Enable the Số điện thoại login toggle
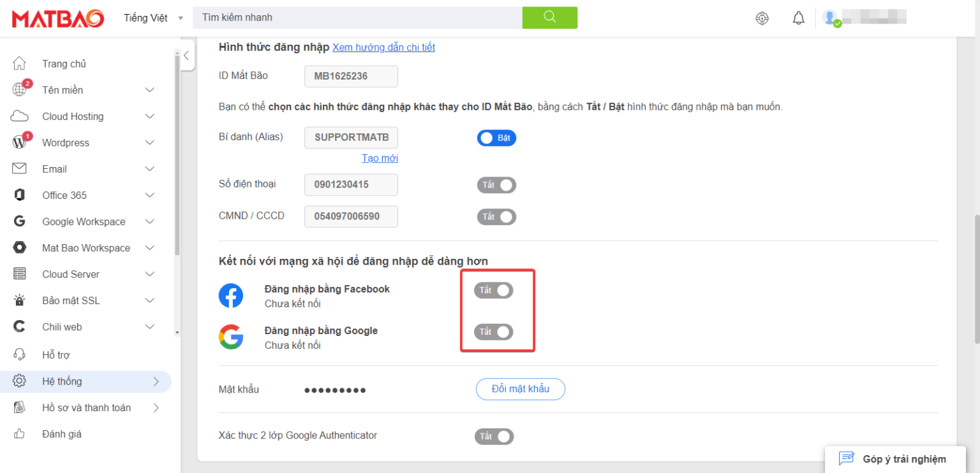980x473 pixels. (x=496, y=185)
